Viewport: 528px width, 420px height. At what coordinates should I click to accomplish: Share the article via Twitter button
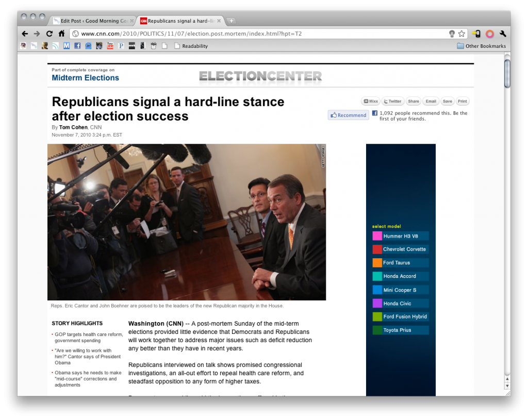click(x=392, y=101)
